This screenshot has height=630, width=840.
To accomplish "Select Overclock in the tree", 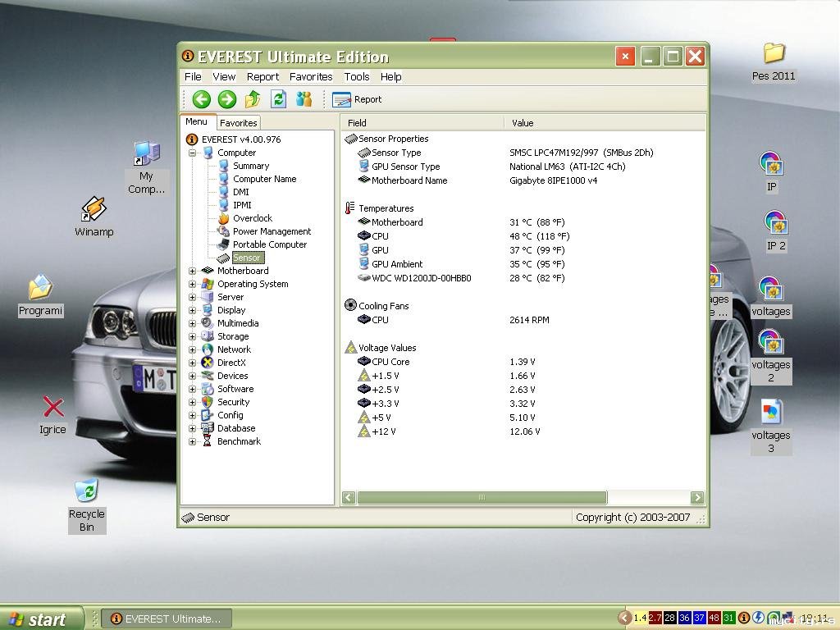I will click(x=252, y=218).
